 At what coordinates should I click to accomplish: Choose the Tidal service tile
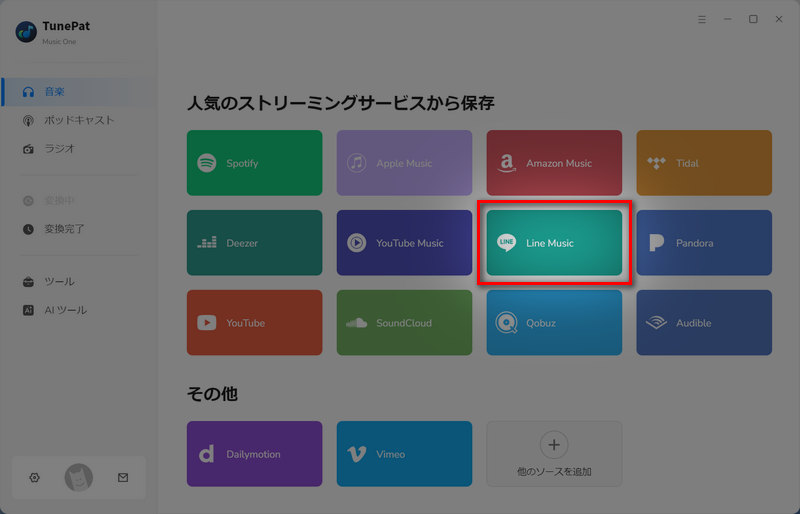[704, 163]
